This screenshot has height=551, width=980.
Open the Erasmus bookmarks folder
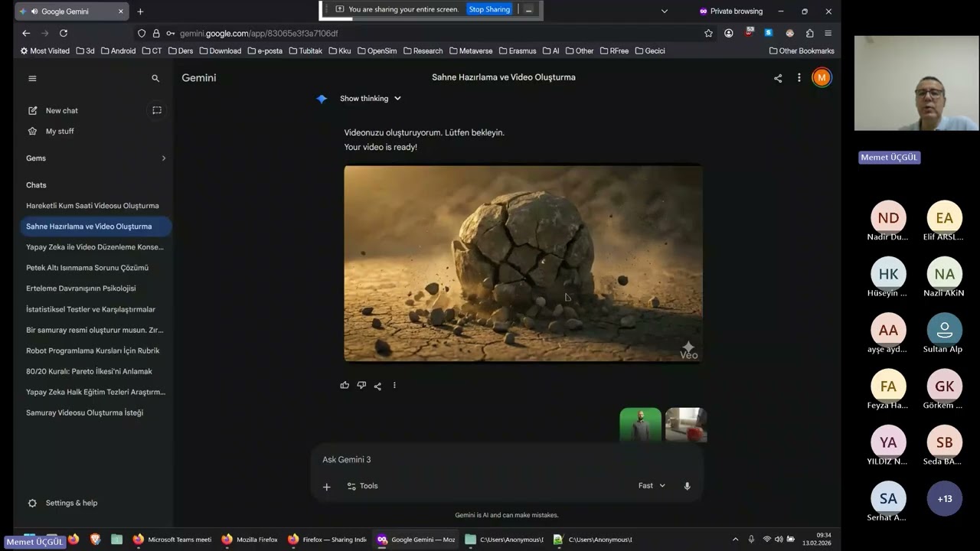518,51
